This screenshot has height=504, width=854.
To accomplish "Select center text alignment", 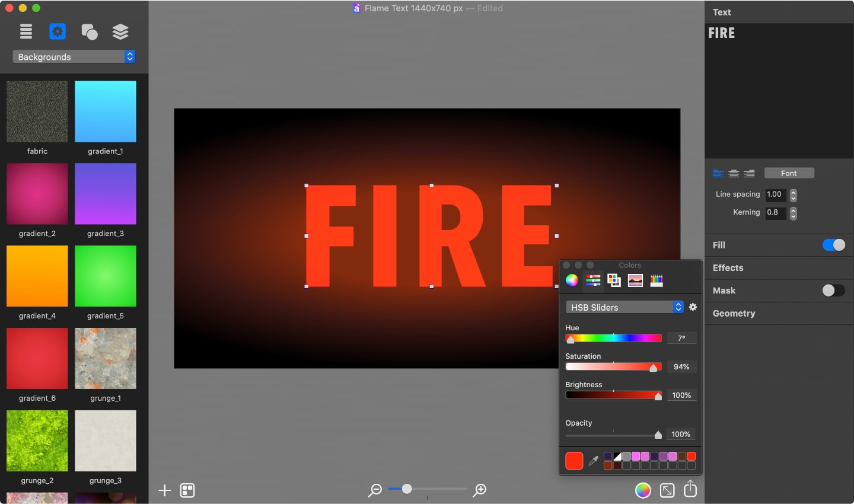I will 734,173.
